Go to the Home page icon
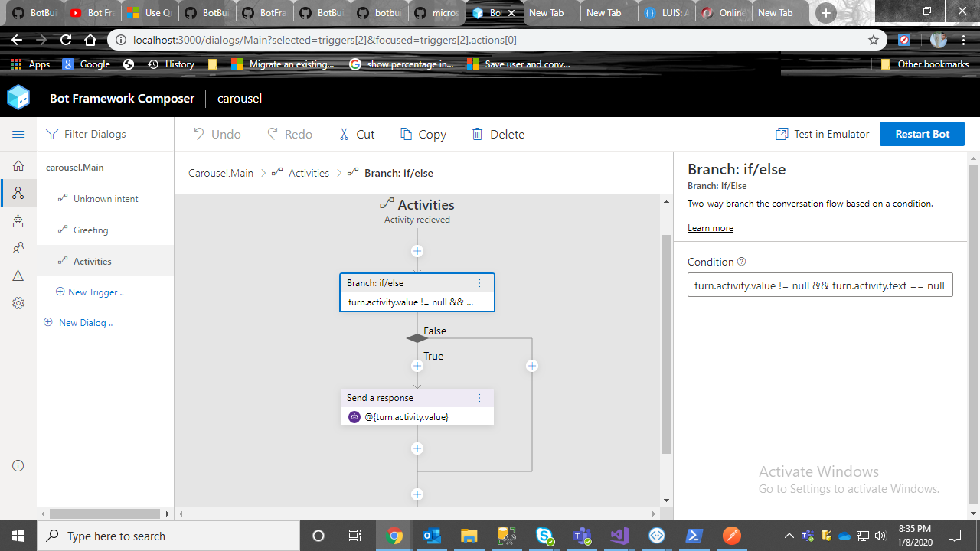980x551 pixels. 18,165
